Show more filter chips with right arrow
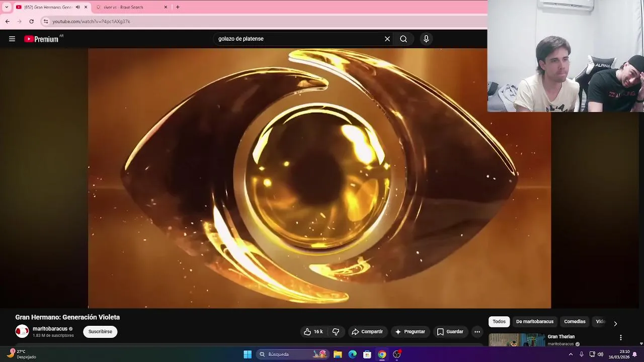Screen dimensions: 644x362 [x=615, y=323]
